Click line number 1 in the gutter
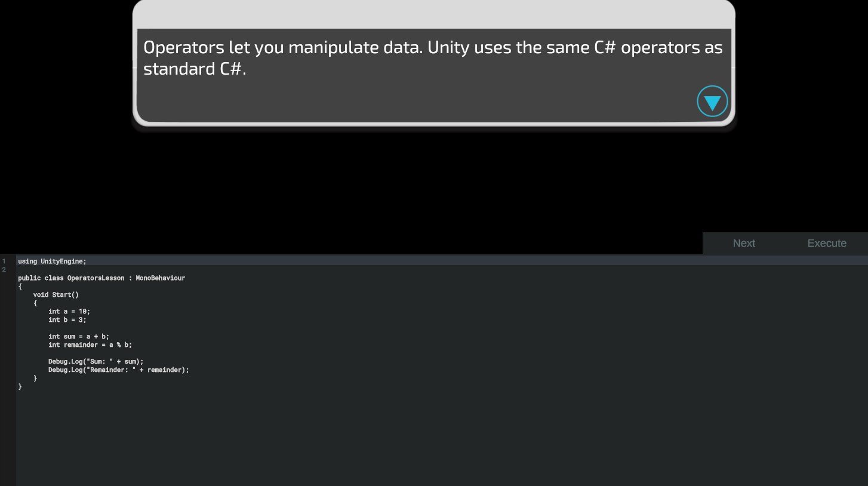Image resolution: width=868 pixels, height=486 pixels. tap(4, 261)
